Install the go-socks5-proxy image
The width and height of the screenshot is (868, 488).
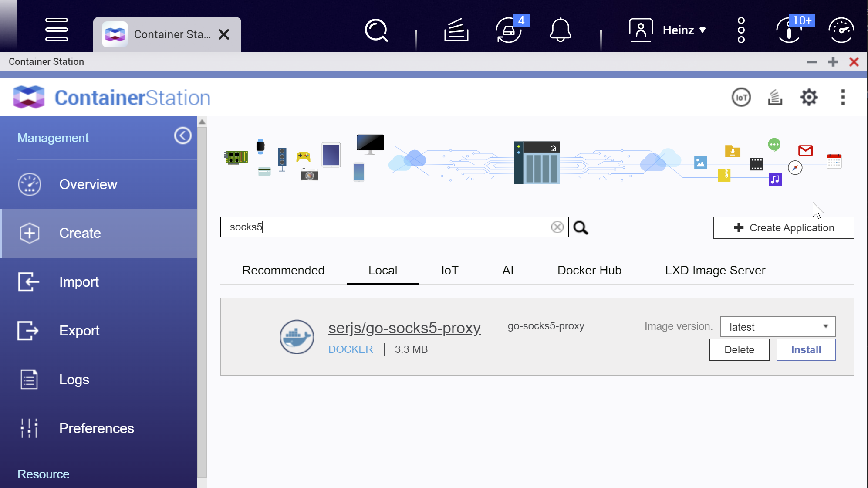point(806,350)
